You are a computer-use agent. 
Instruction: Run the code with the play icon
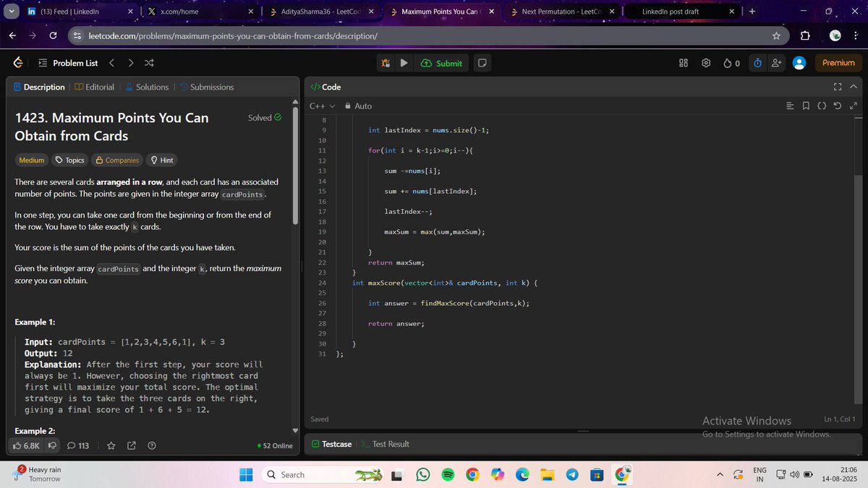404,63
